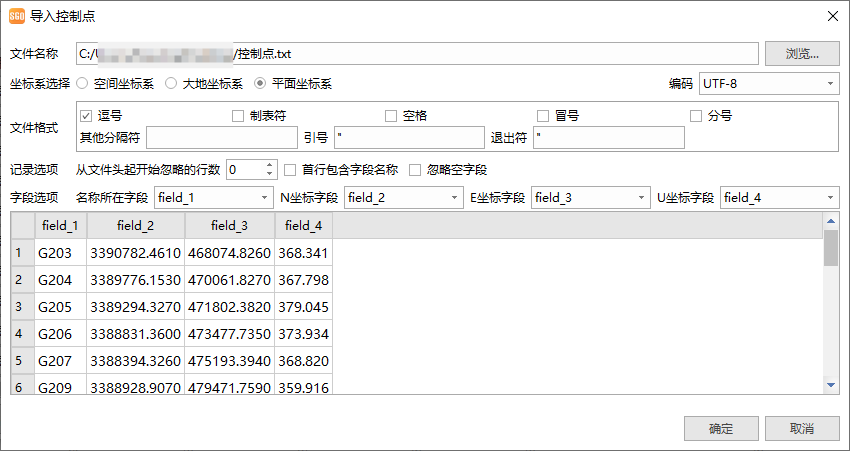
Task: Enable the 制表符 delimiter checkbox
Action: (x=238, y=116)
